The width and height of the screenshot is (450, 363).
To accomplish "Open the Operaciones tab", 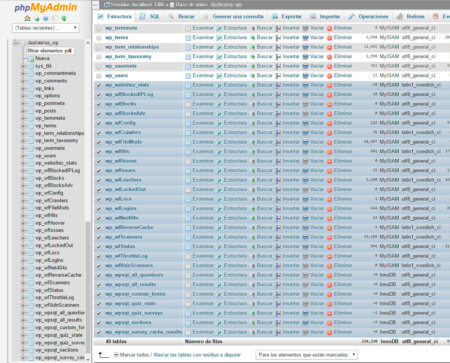I will tap(369, 16).
